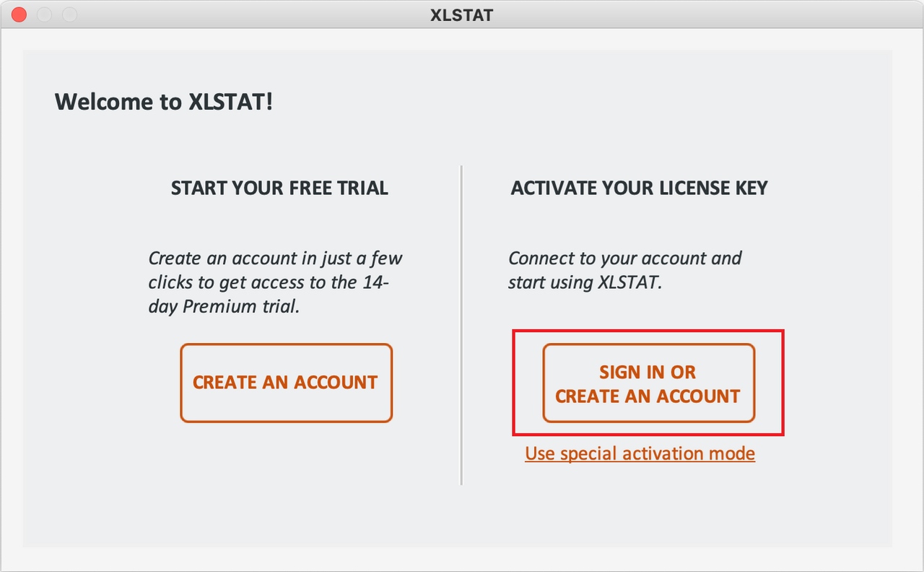Image resolution: width=924 pixels, height=572 pixels.
Task: Click the free trial description paragraph
Action: (x=275, y=282)
